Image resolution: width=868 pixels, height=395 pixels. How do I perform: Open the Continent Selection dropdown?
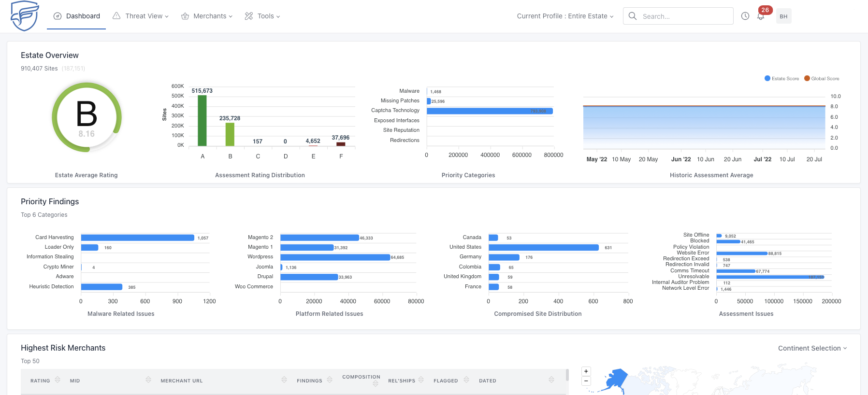[x=812, y=348]
